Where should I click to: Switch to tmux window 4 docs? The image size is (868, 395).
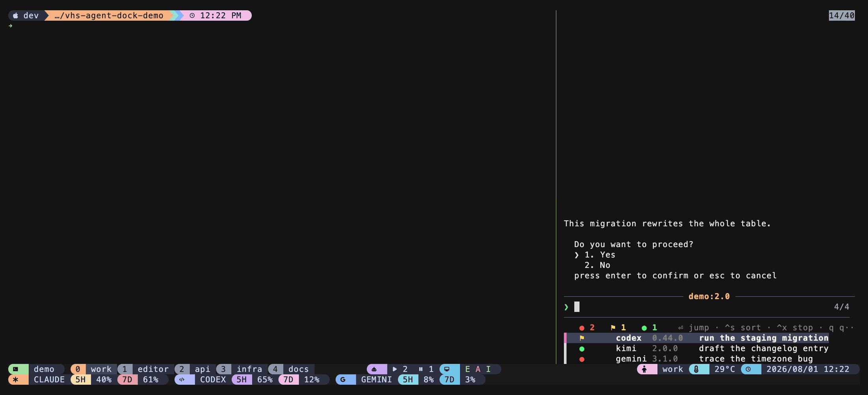(291, 369)
